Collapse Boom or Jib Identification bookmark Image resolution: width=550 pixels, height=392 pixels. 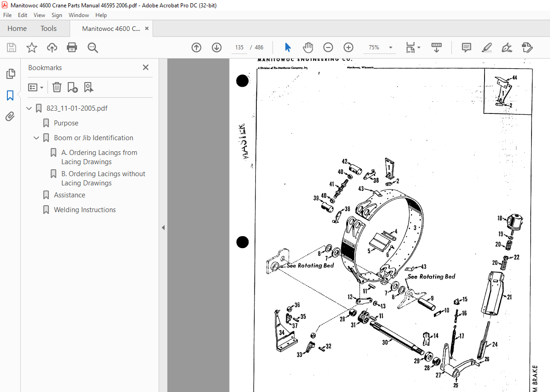click(36, 138)
